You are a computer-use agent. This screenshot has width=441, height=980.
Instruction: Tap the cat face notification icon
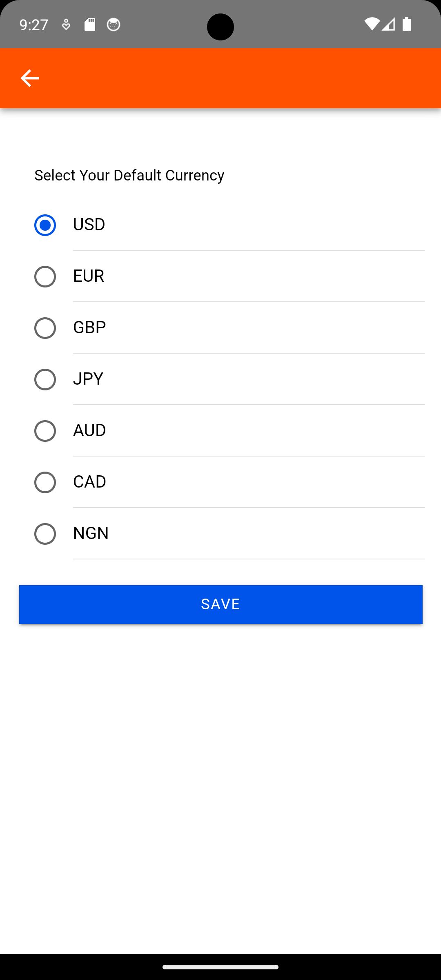[x=114, y=24]
